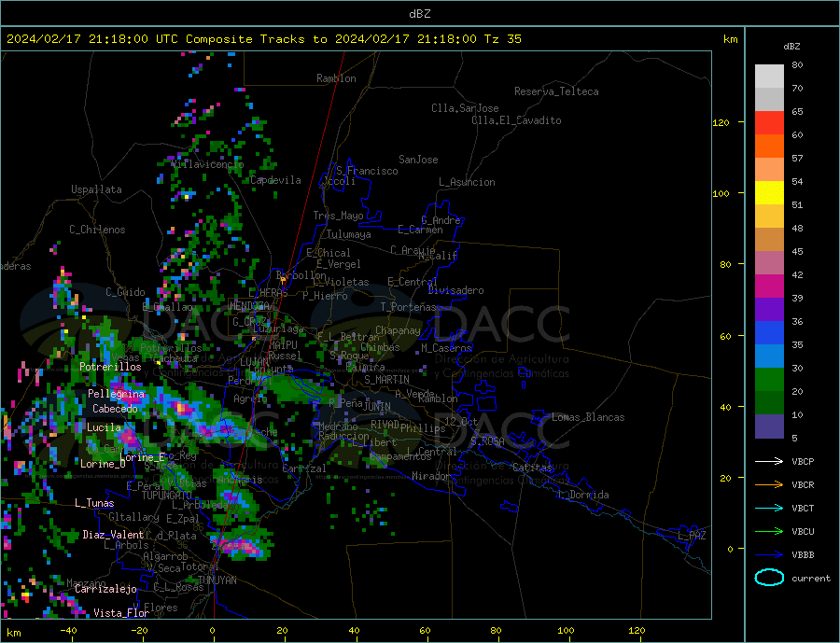Image resolution: width=840 pixels, height=643 pixels.
Task: Click the 60 km mark on vertical axis
Action: pyautogui.click(x=725, y=337)
